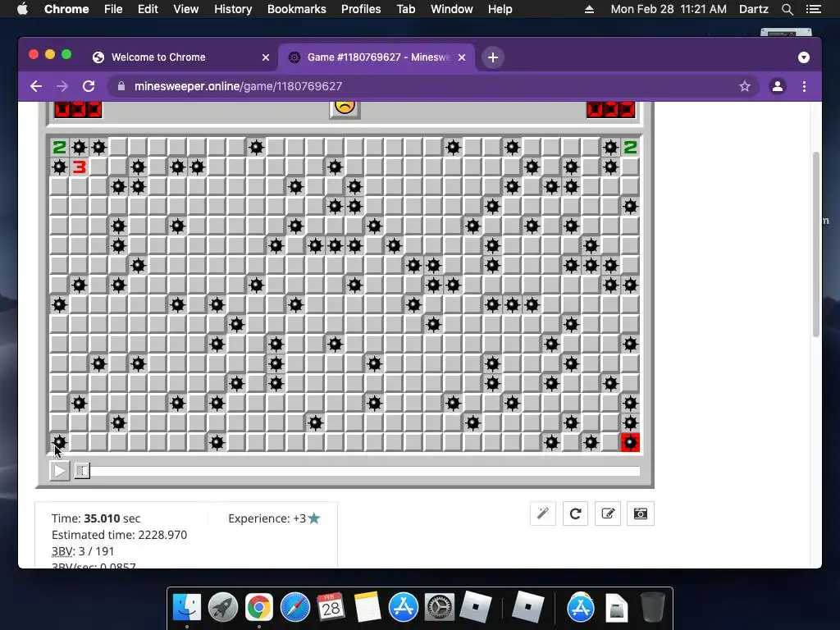
Task: Click the pencil edit board button
Action: (x=608, y=514)
